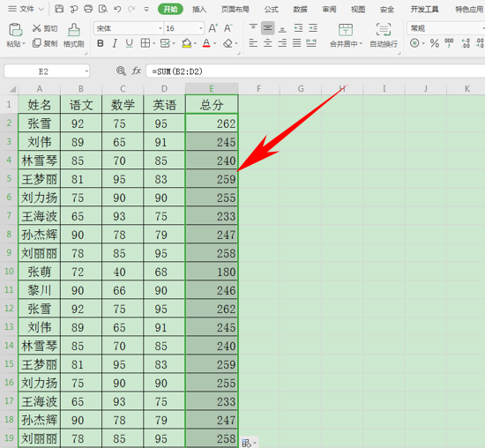Click the select-all corner triangle
This screenshot has width=485, height=448.
coord(12,90)
